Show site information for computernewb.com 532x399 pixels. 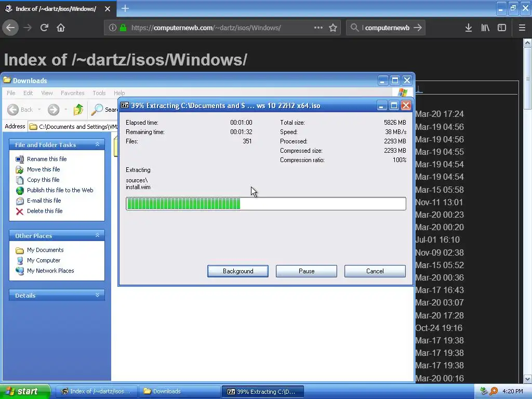pyautogui.click(x=113, y=28)
